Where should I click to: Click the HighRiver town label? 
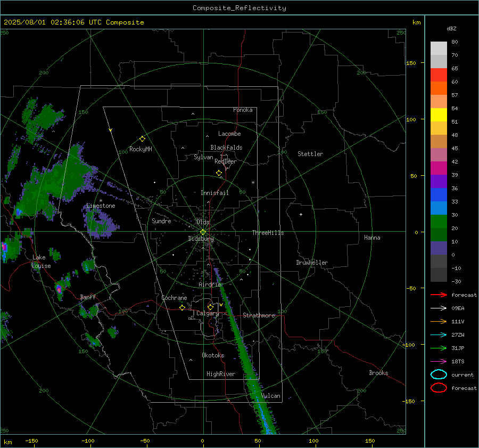pos(221,374)
